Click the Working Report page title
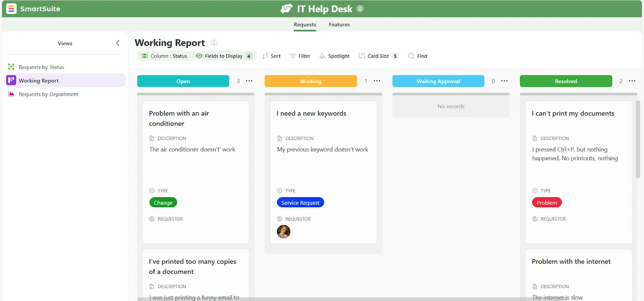 170,43
